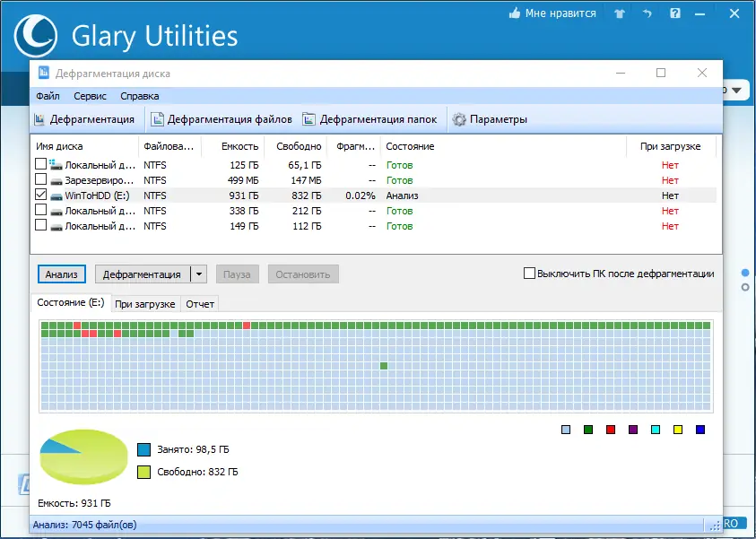Click the question mark help icon
The height and width of the screenshot is (539, 756).
675,13
